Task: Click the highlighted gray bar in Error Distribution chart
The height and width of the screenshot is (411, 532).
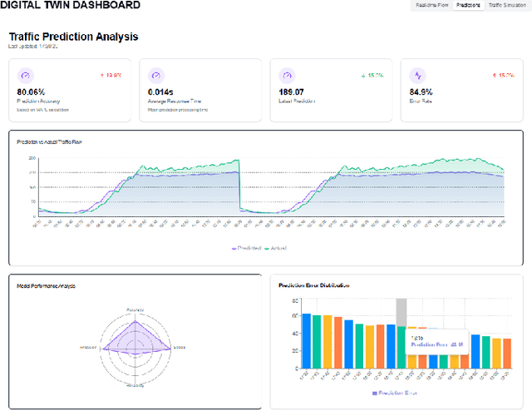Action: click(x=401, y=312)
